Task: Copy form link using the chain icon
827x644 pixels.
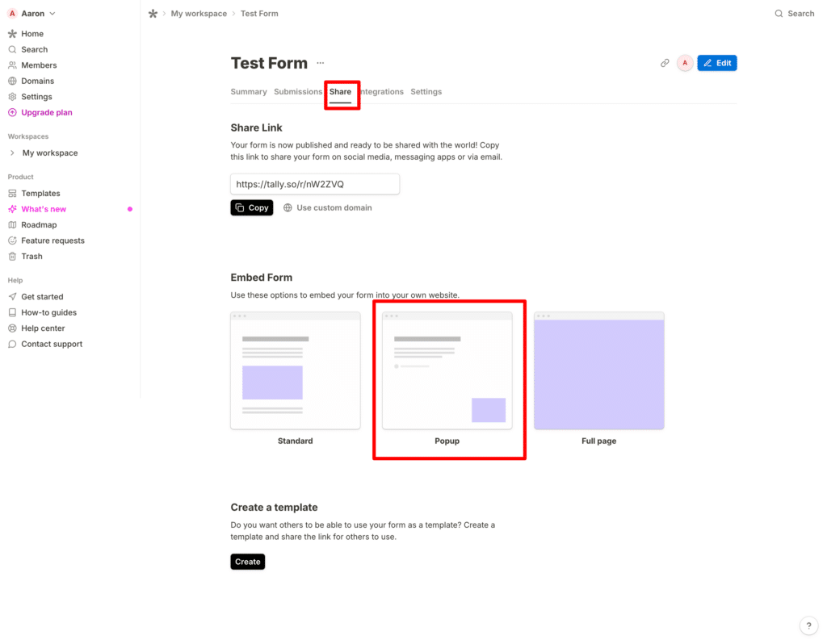Action: 665,63
